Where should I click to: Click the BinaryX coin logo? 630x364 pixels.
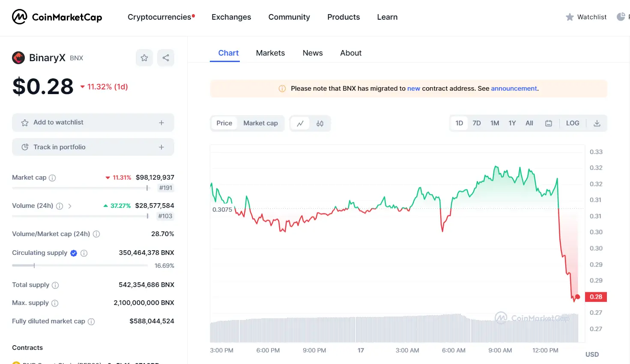(x=18, y=58)
